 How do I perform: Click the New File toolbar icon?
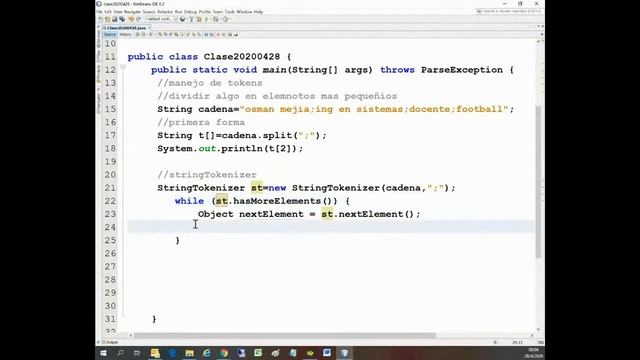(100, 19)
